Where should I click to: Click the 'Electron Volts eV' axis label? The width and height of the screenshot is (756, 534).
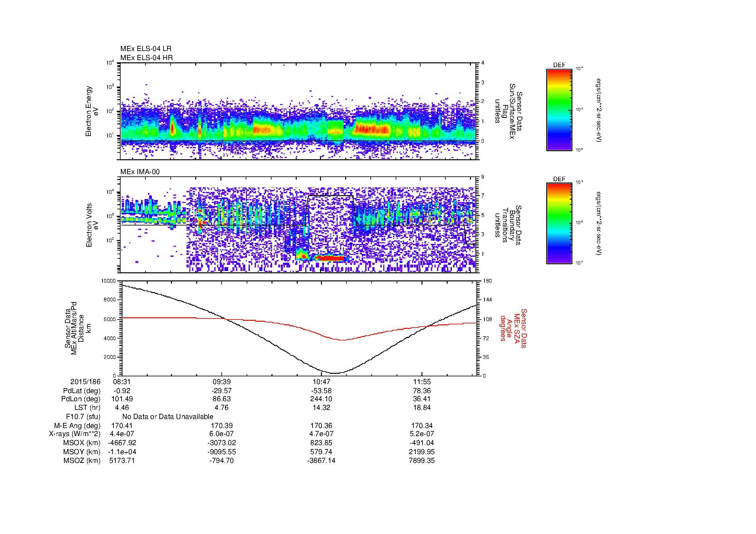pyautogui.click(x=92, y=225)
